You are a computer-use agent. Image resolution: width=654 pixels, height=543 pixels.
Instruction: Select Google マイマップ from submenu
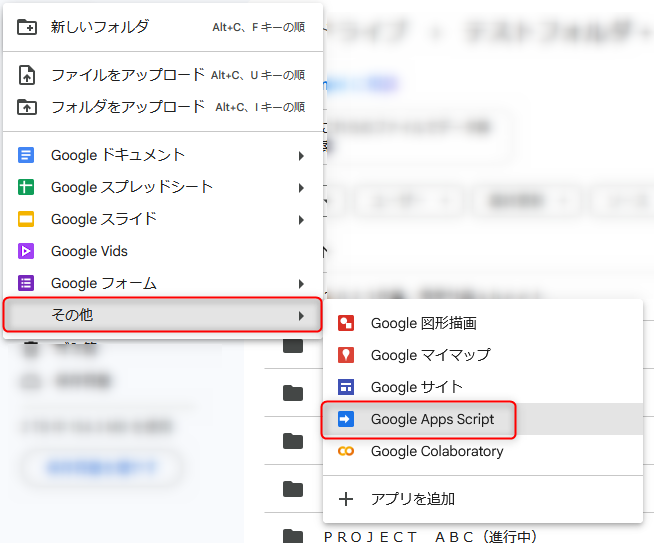click(x=483, y=355)
